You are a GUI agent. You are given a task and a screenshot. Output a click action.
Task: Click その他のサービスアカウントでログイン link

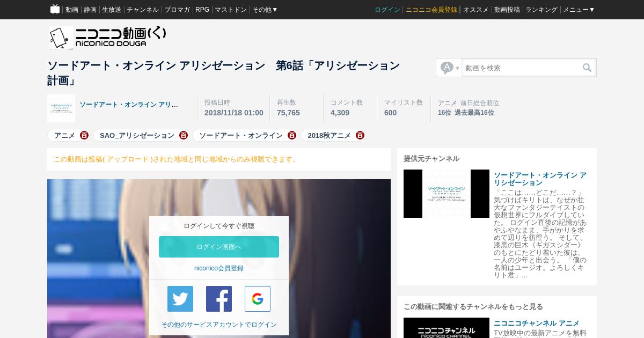219,325
